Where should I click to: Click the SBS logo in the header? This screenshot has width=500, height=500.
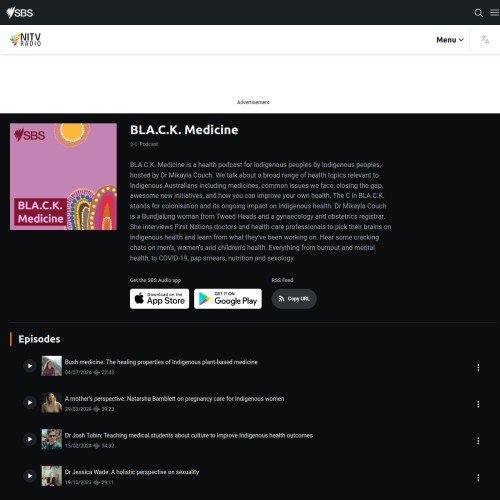[x=20, y=13]
